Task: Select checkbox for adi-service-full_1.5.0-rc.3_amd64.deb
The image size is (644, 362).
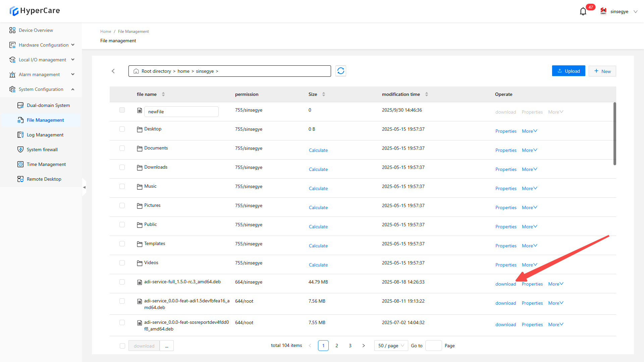Action: coord(122,282)
